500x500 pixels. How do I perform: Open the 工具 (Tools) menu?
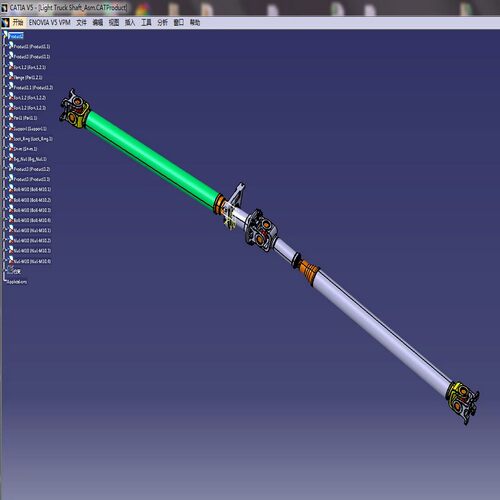[146, 23]
